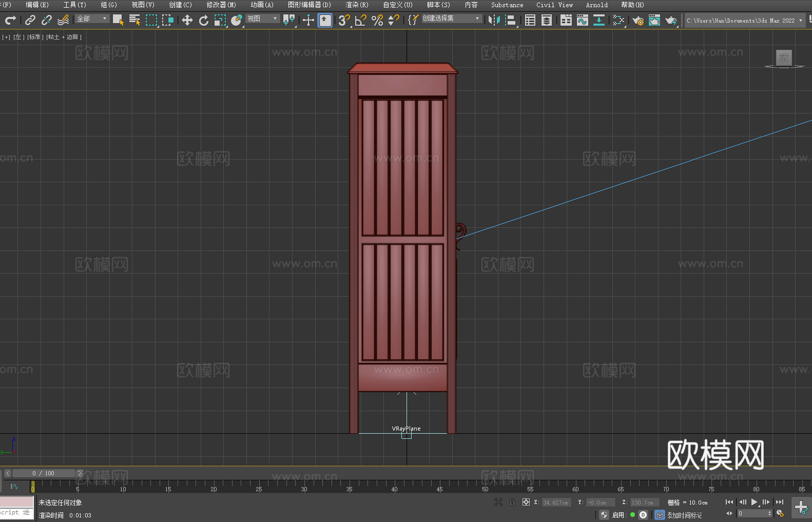Select the Unlink Selection tool
812x522 pixels.
(x=47, y=20)
